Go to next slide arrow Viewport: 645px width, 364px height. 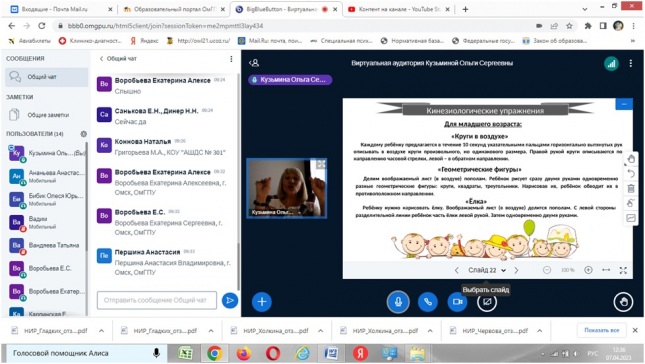(x=516, y=270)
